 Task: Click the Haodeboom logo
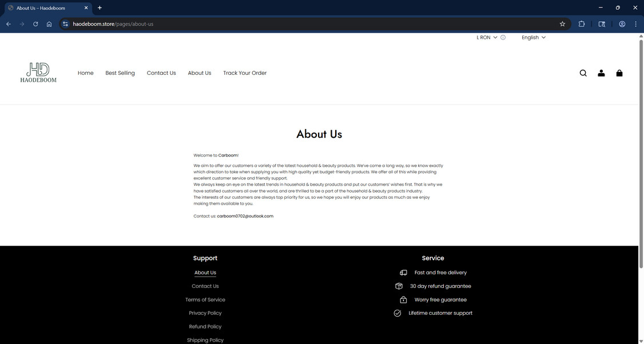click(x=38, y=71)
